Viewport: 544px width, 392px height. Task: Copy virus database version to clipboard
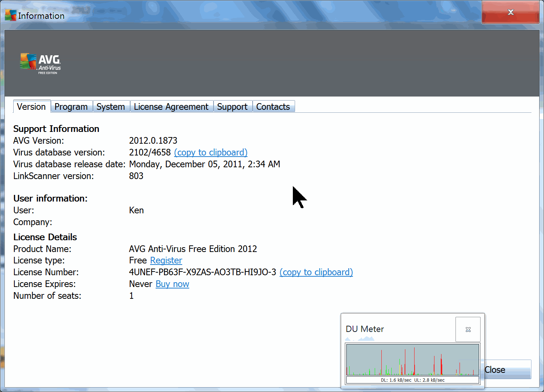[211, 153]
